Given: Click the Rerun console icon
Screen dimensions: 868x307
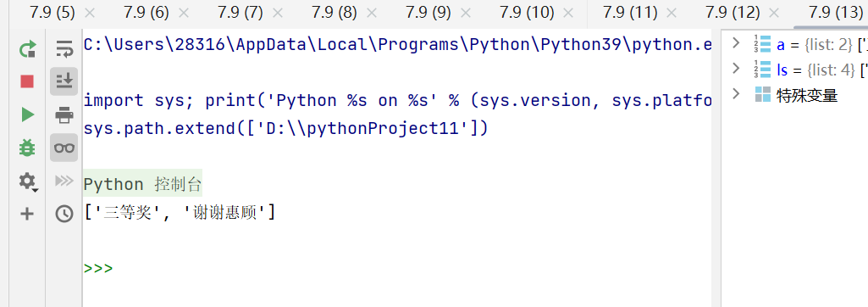Looking at the screenshot, I should 27,49.
